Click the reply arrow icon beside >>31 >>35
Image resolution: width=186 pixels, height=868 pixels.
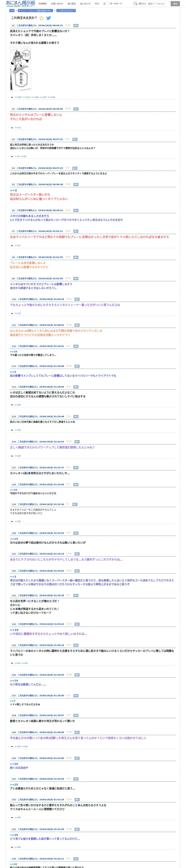pos(12,663)
